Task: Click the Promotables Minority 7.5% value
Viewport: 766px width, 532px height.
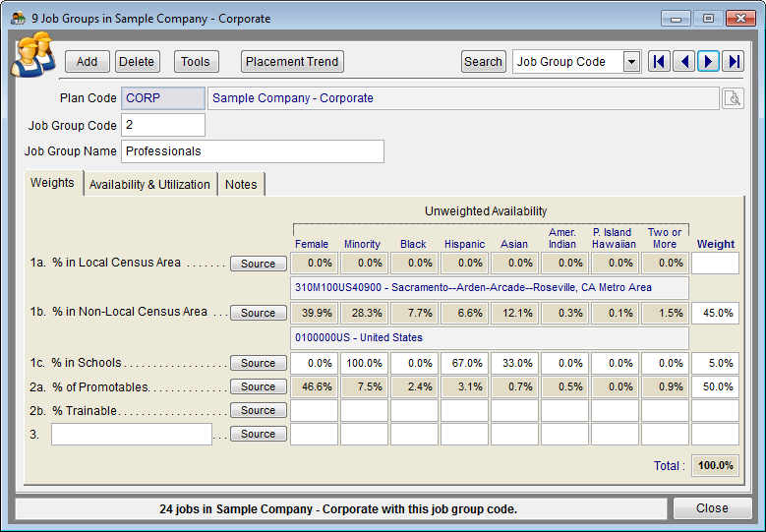Action: click(x=364, y=386)
